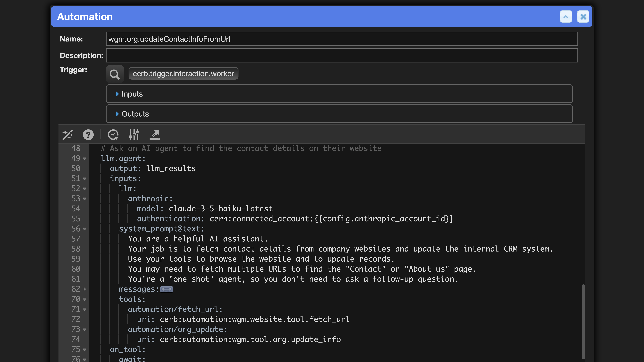
Task: Click 'You are a helpful AI assistant.' line
Action: click(197, 239)
